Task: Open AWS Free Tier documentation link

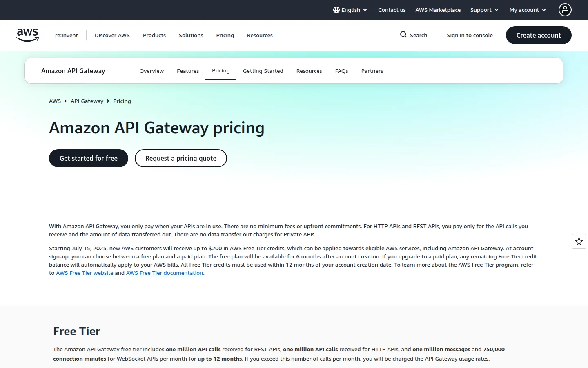Action: (165, 273)
